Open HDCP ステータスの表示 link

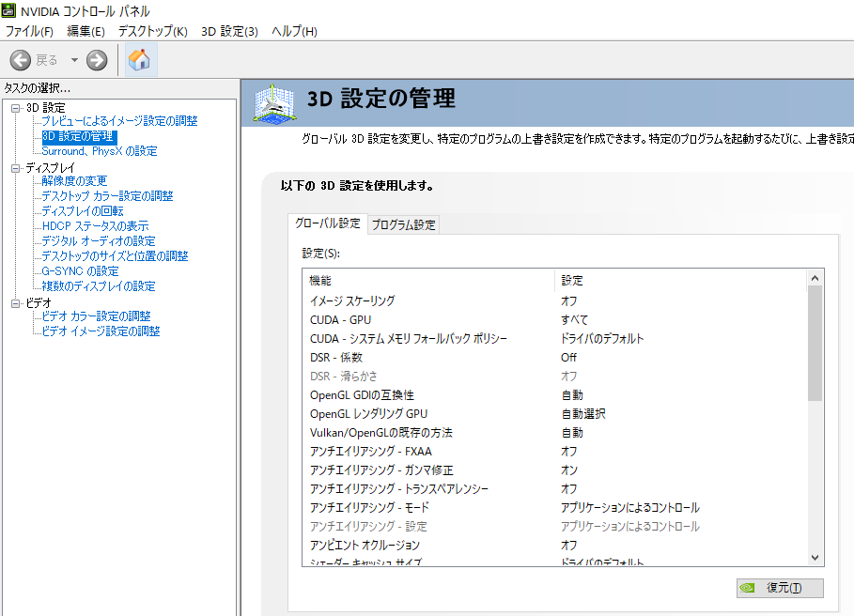pos(95,225)
